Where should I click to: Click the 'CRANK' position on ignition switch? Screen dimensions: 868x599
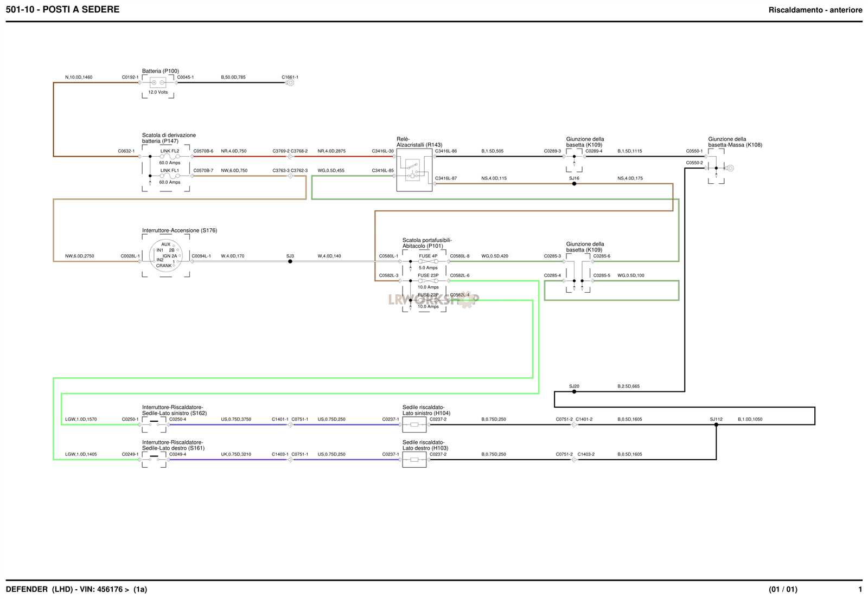[164, 266]
